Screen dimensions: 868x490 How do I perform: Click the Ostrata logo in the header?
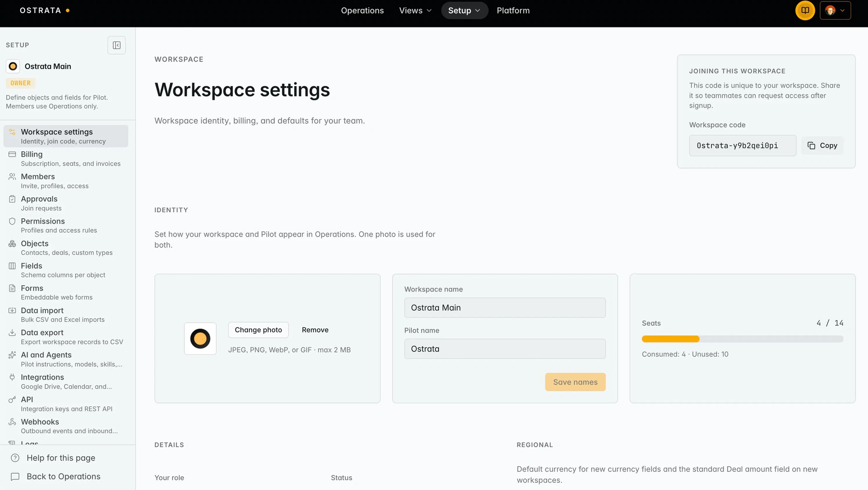click(44, 10)
